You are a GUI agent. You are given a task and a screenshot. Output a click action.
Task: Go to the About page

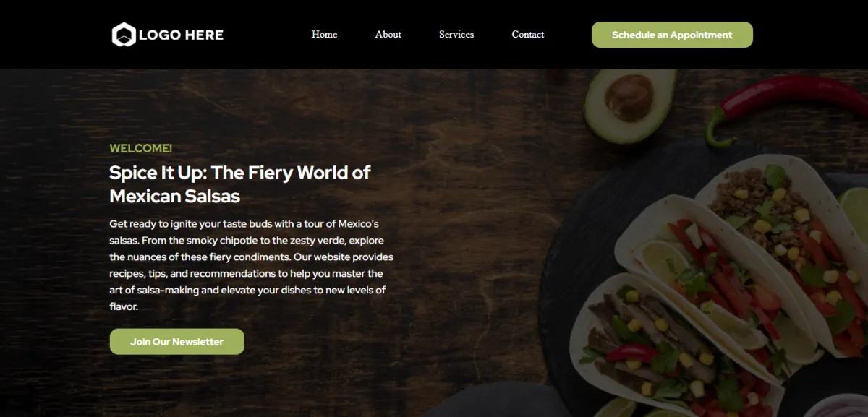(388, 35)
